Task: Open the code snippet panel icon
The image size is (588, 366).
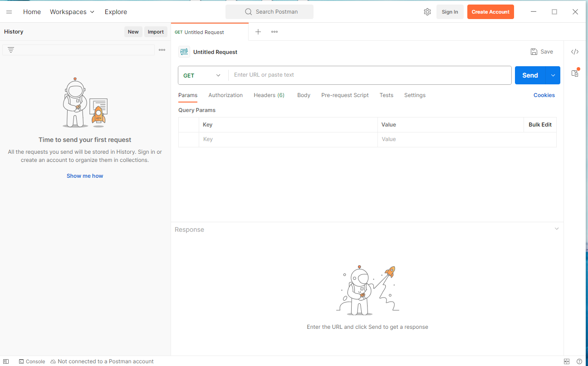Action: pyautogui.click(x=575, y=52)
